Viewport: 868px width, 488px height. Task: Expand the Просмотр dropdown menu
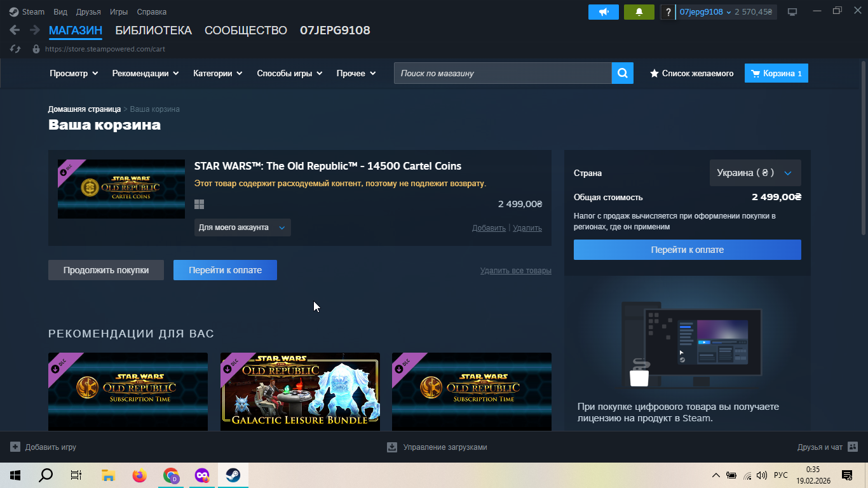click(74, 73)
